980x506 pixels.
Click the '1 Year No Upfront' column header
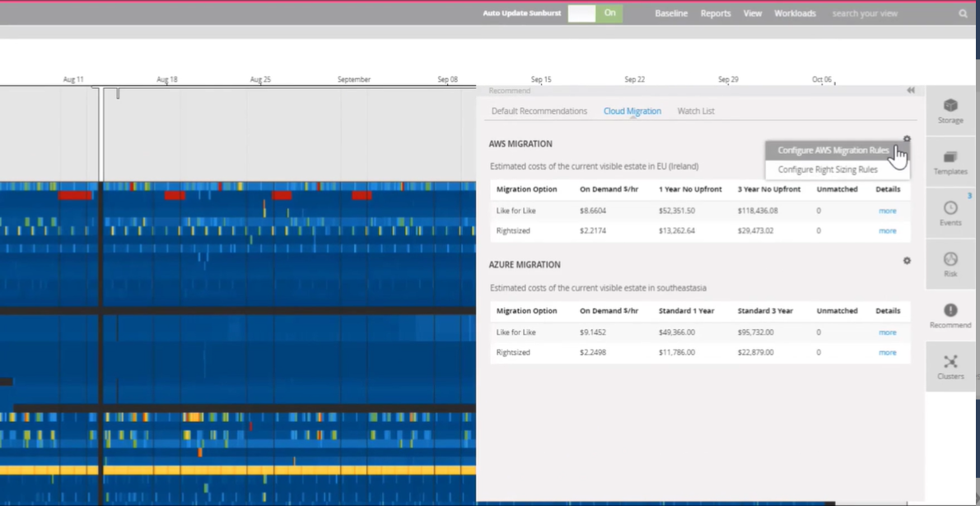pyautogui.click(x=690, y=189)
